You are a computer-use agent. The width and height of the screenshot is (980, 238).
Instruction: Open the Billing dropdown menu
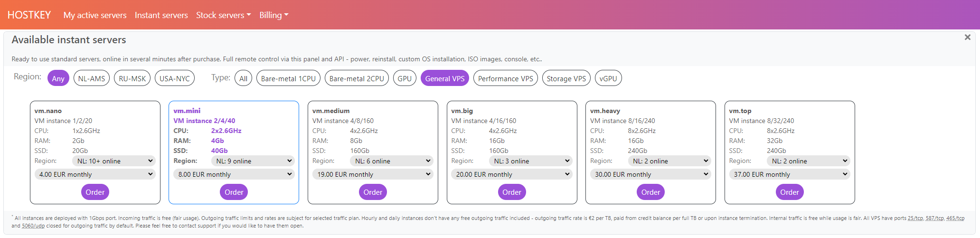click(273, 15)
